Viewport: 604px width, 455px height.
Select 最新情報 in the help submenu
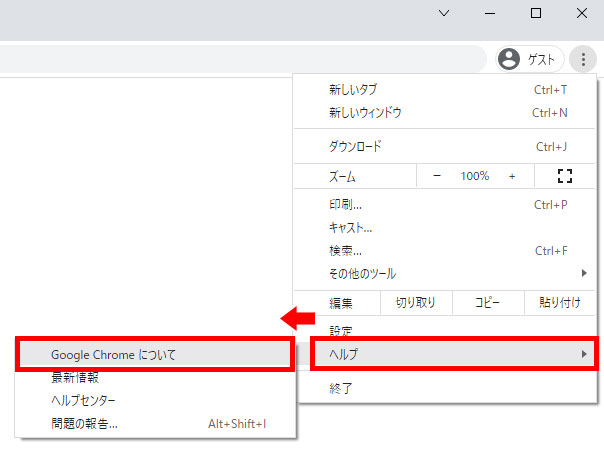[x=155, y=378]
